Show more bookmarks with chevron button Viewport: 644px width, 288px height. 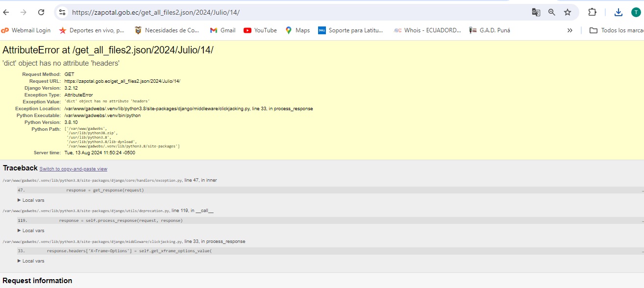[570, 30]
